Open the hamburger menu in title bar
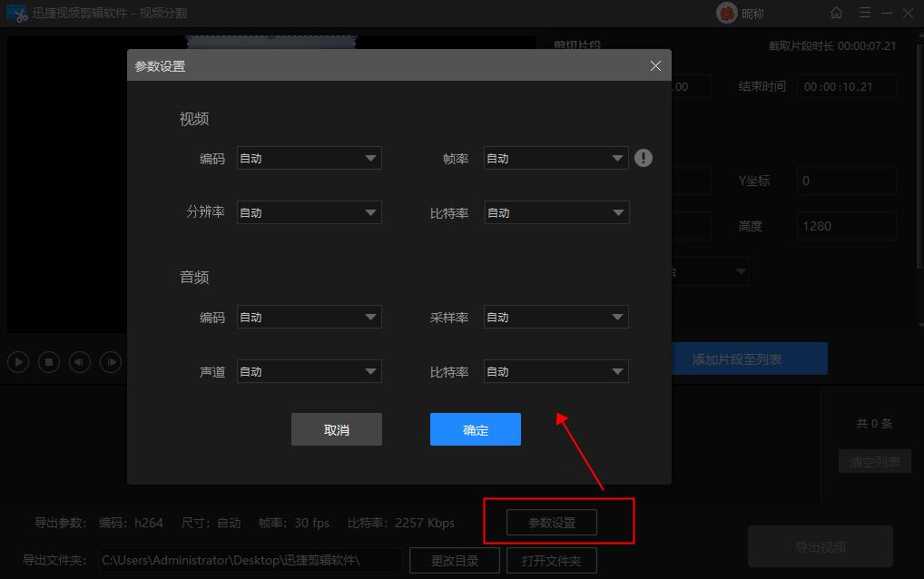 point(864,13)
